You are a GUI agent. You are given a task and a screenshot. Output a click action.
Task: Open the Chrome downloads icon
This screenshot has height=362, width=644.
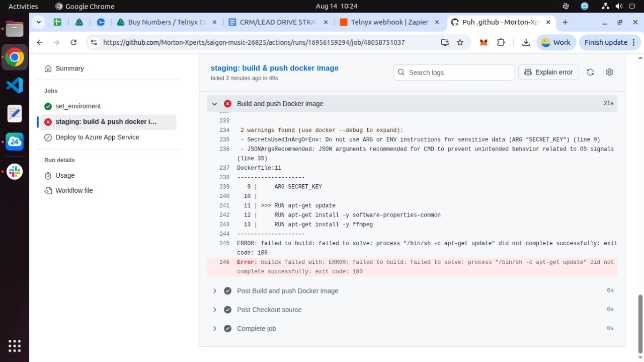pyautogui.click(x=526, y=42)
